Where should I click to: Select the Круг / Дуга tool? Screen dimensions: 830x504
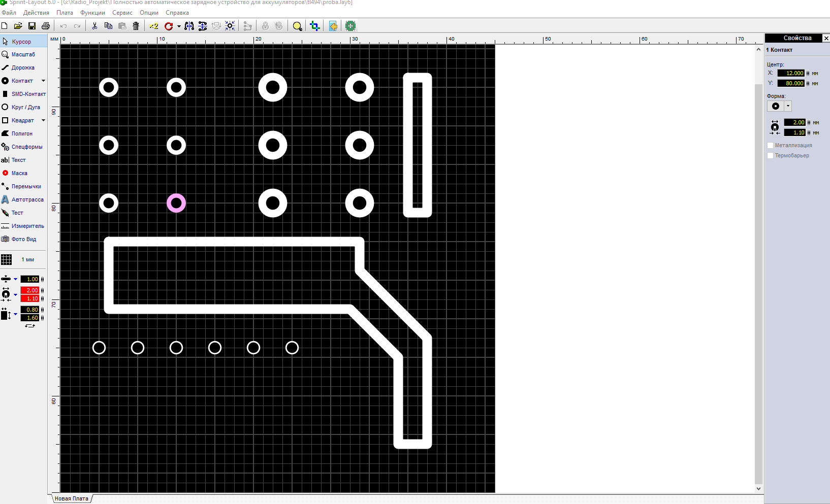(23, 107)
